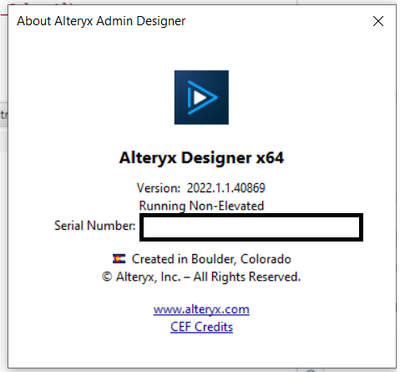The image size is (400, 372).
Task: Click the Running Non-Elevated status text
Action: pos(201,206)
